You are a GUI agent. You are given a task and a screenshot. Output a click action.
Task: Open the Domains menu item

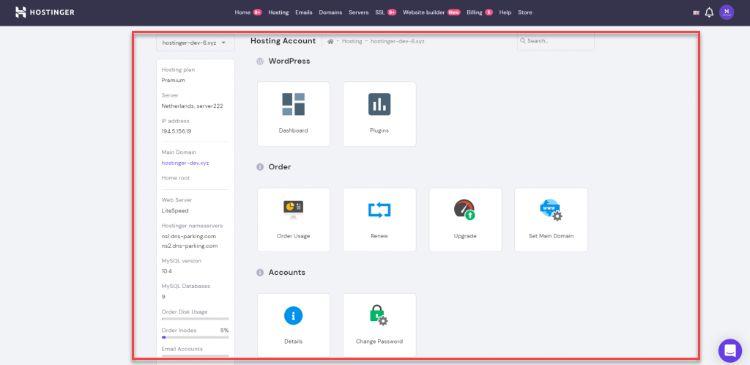tap(330, 12)
